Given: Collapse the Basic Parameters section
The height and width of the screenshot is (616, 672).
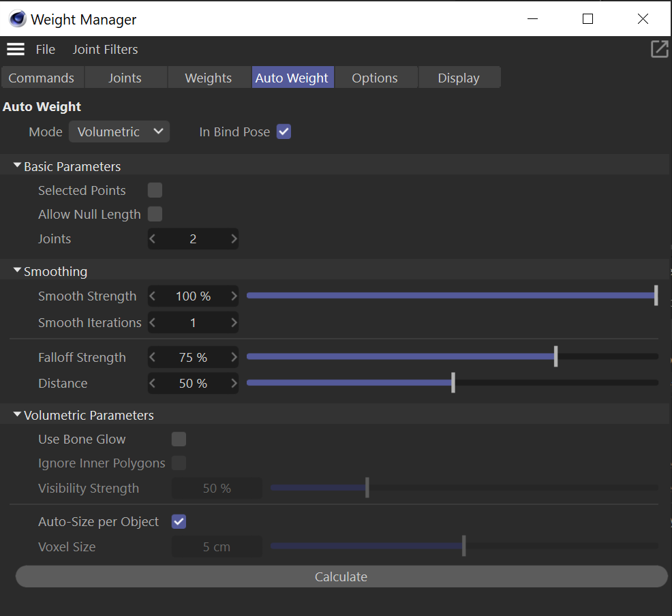Looking at the screenshot, I should point(18,167).
